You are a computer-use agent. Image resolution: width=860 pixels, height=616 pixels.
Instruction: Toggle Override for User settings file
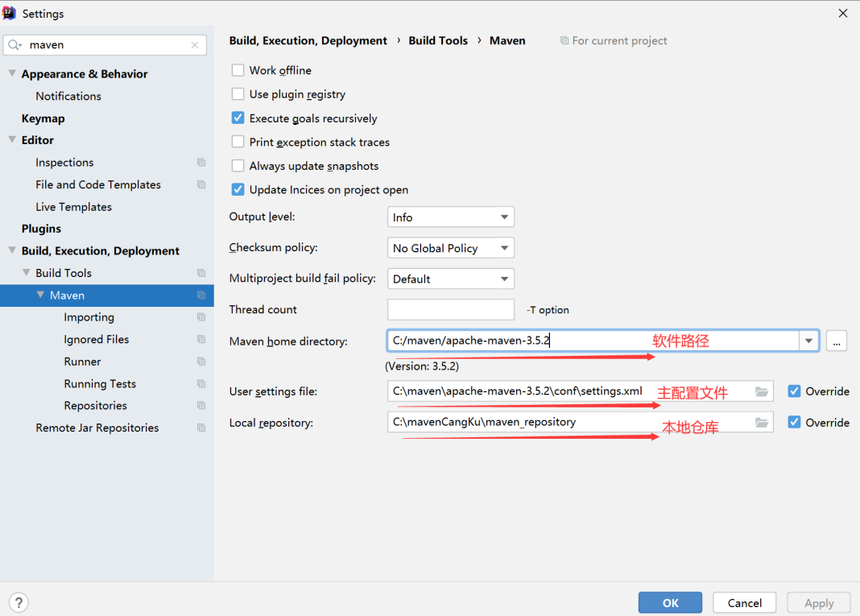click(794, 391)
